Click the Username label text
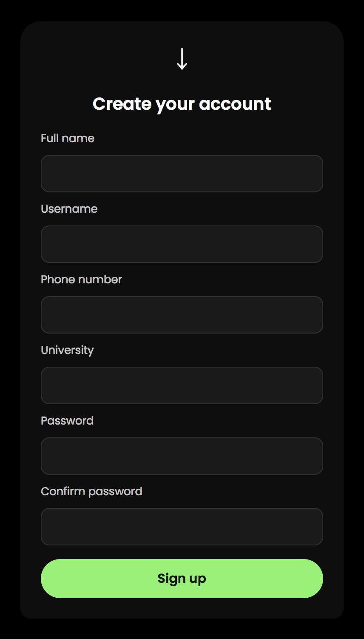 [x=69, y=209]
